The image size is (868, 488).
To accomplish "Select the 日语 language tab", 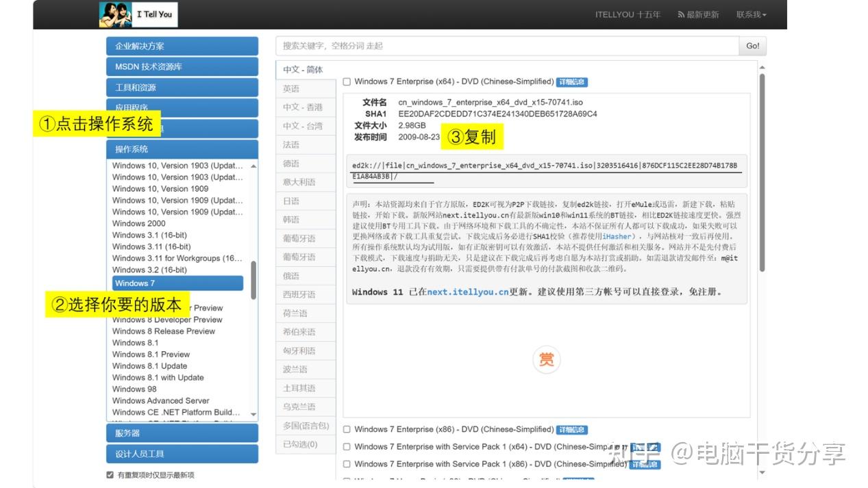I will pyautogui.click(x=306, y=201).
